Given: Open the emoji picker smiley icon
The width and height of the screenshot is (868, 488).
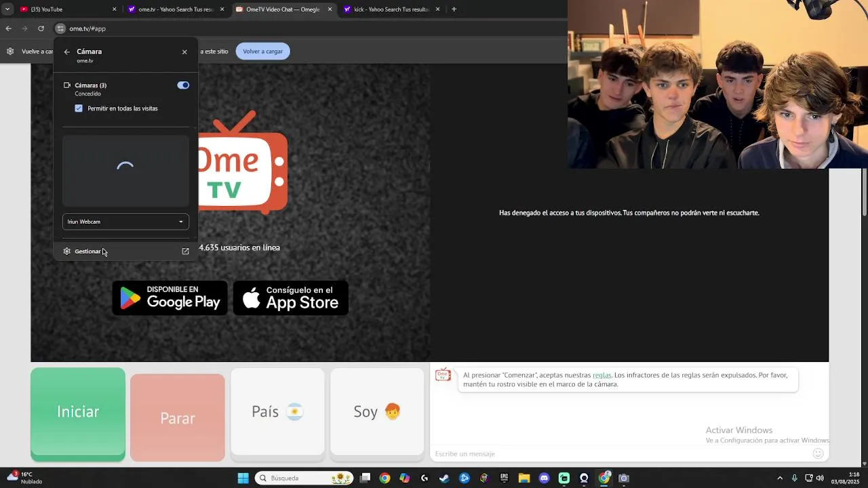Looking at the screenshot, I should (818, 453).
